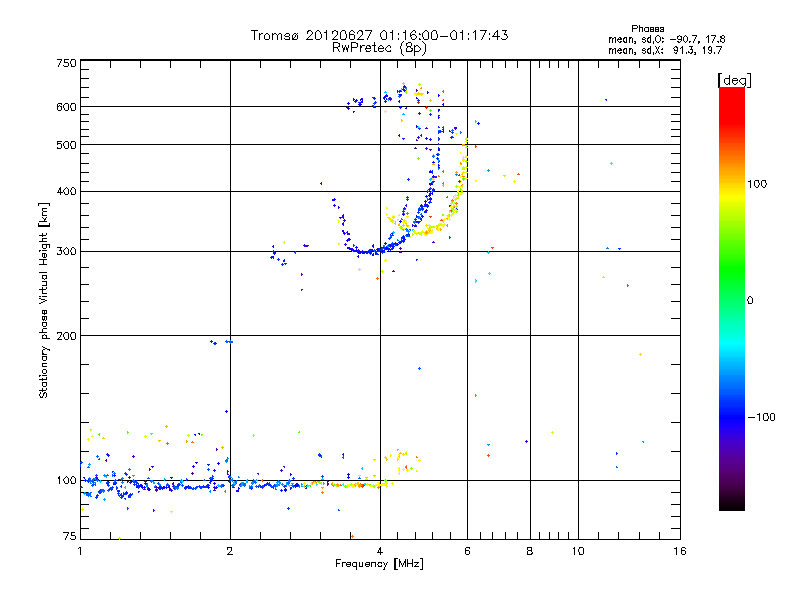Viewport: 800px width, 600px height.
Task: Select the 'mean, sd,O: -90.7, 17.8' line
Action: click(x=666, y=39)
